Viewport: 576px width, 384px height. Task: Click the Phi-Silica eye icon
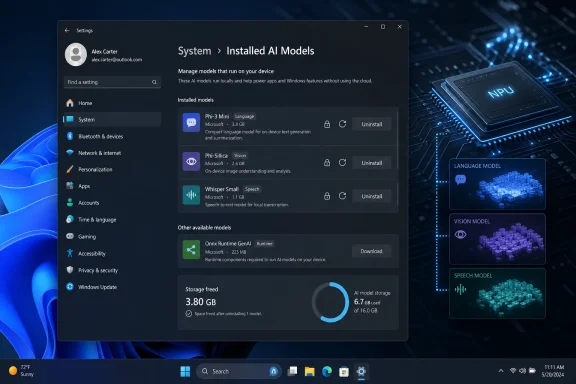click(x=191, y=161)
